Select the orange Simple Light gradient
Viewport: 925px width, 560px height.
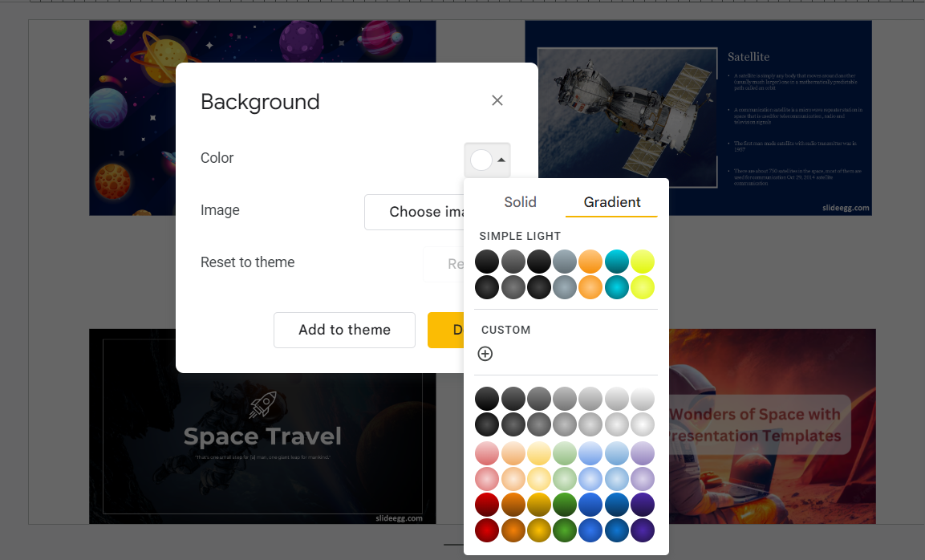tap(590, 261)
